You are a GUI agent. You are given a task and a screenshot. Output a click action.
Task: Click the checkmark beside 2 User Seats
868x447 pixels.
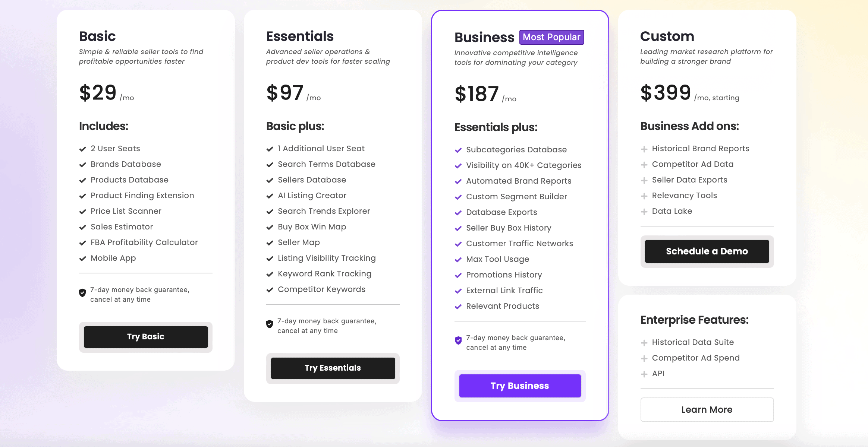[83, 149]
